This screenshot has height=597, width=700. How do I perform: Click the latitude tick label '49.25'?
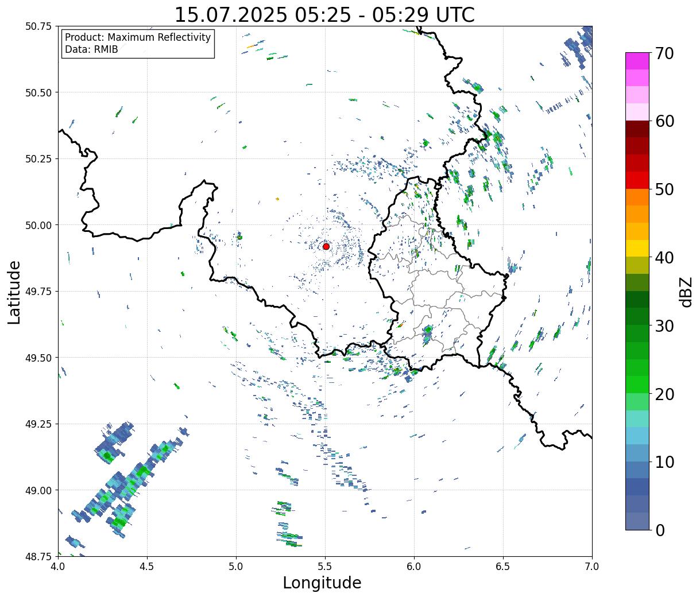click(38, 424)
